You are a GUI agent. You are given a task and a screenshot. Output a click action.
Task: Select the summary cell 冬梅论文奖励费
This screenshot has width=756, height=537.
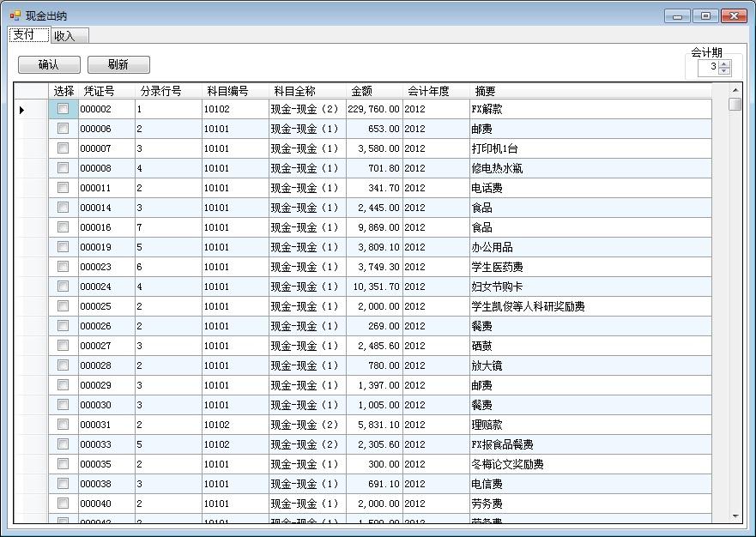(590, 464)
